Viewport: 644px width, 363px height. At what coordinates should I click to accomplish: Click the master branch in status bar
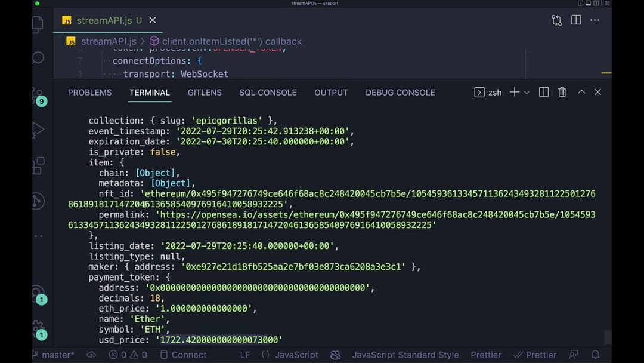click(x=54, y=355)
